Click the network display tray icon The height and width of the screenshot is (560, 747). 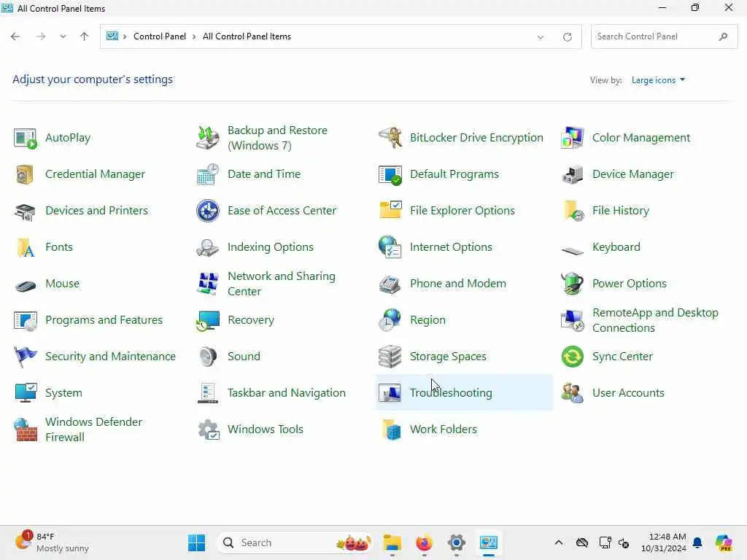(x=605, y=542)
